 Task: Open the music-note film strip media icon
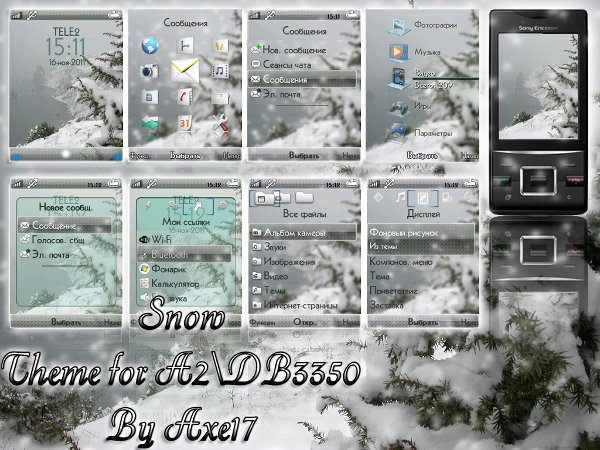pos(220,71)
